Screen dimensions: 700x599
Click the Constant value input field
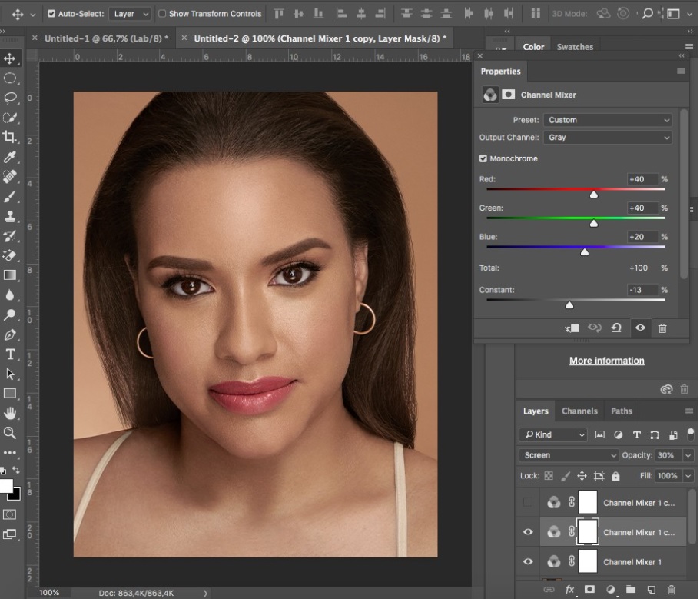coord(642,290)
